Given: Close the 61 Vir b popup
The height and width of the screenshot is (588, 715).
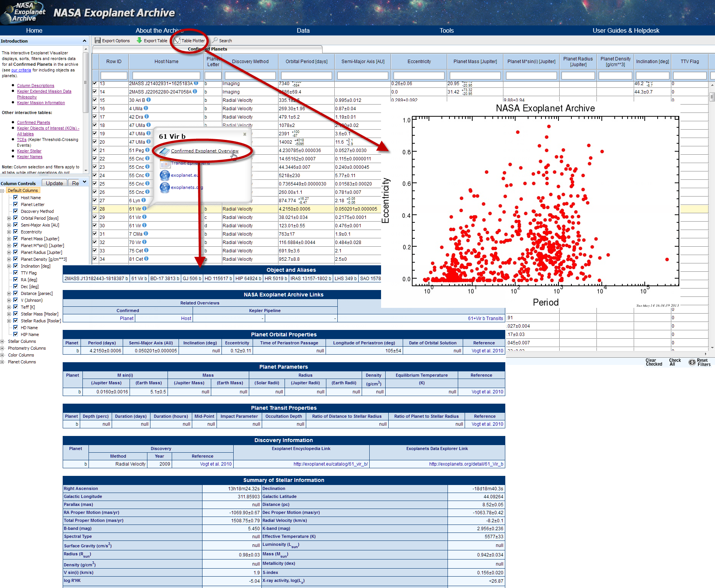Looking at the screenshot, I should [x=245, y=134].
